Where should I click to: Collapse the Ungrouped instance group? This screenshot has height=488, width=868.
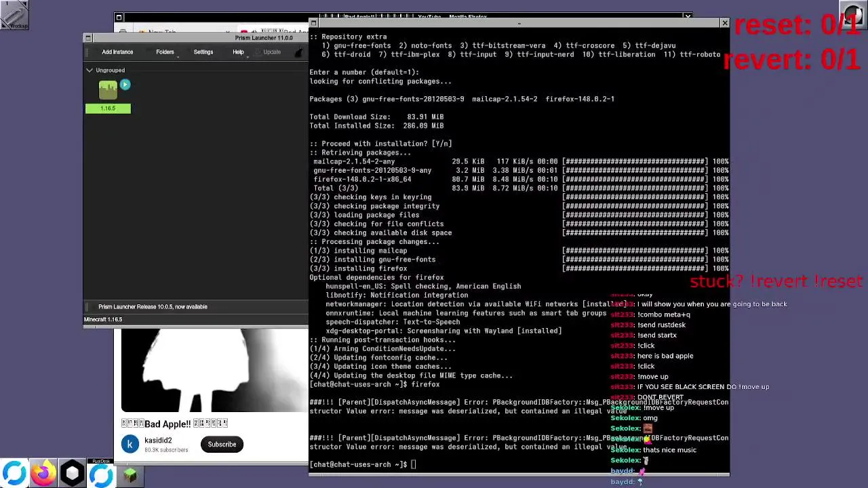tap(90, 70)
